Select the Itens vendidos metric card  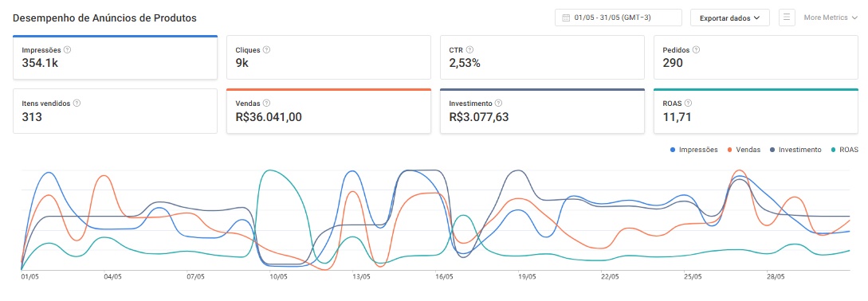click(x=115, y=111)
